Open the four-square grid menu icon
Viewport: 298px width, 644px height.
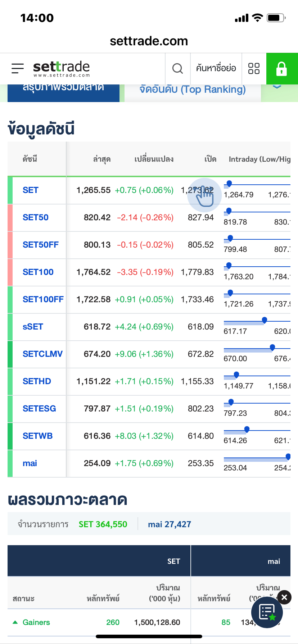(254, 68)
